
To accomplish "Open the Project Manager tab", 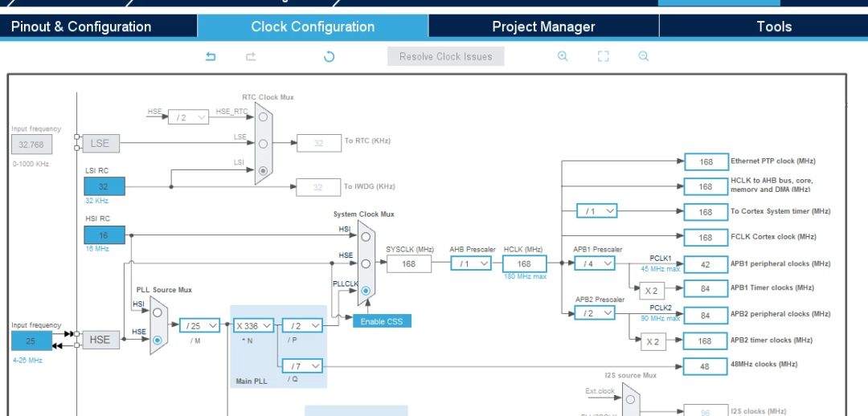I will [543, 27].
